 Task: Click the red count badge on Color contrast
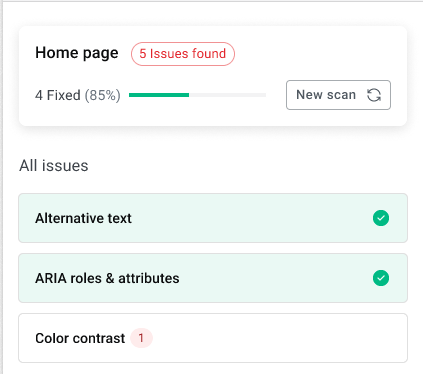pyautogui.click(x=141, y=338)
